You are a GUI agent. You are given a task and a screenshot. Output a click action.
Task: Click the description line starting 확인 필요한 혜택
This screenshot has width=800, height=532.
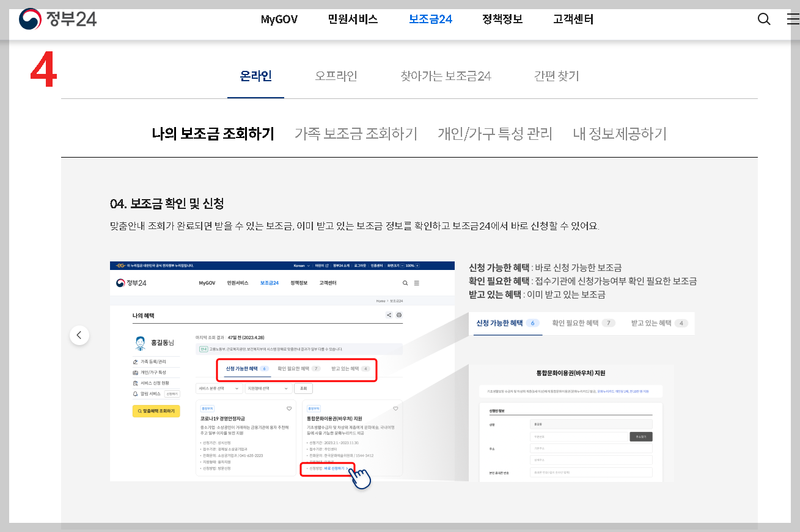click(583, 281)
